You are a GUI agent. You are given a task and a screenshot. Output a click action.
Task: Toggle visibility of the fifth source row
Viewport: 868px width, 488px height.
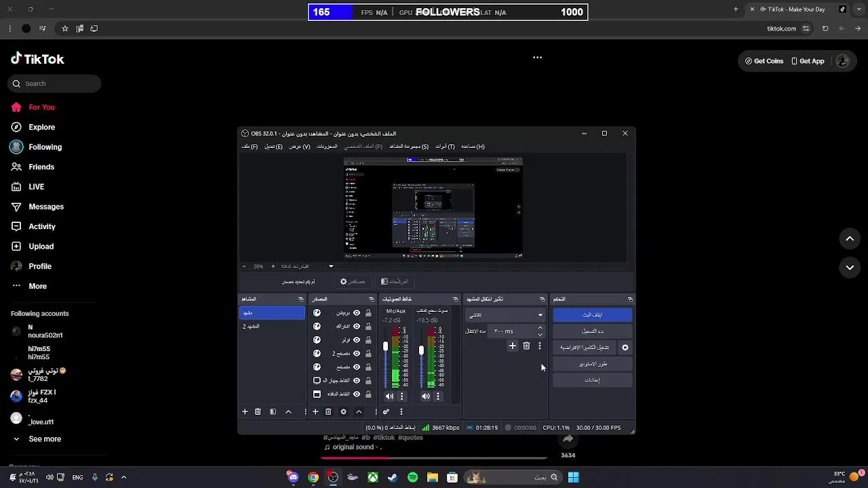357,367
